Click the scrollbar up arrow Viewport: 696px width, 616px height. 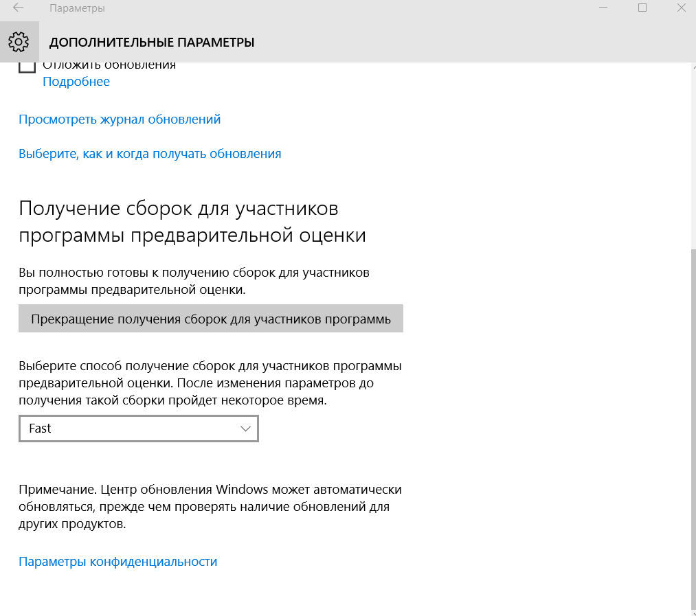point(692,67)
